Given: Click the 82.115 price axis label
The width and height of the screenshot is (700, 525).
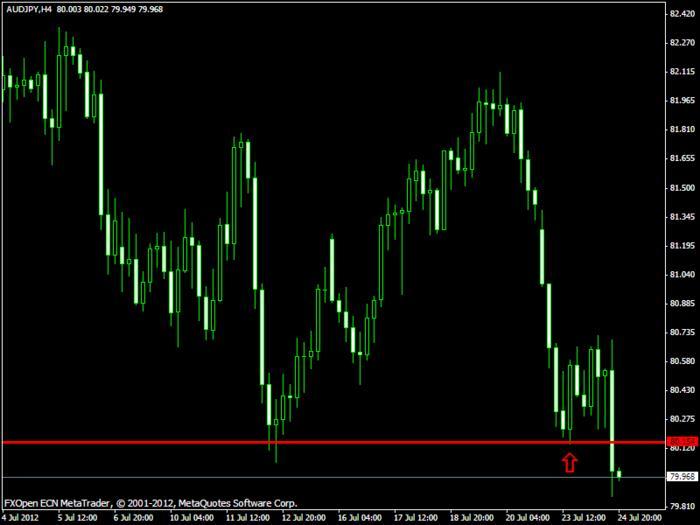Looking at the screenshot, I should [x=683, y=71].
